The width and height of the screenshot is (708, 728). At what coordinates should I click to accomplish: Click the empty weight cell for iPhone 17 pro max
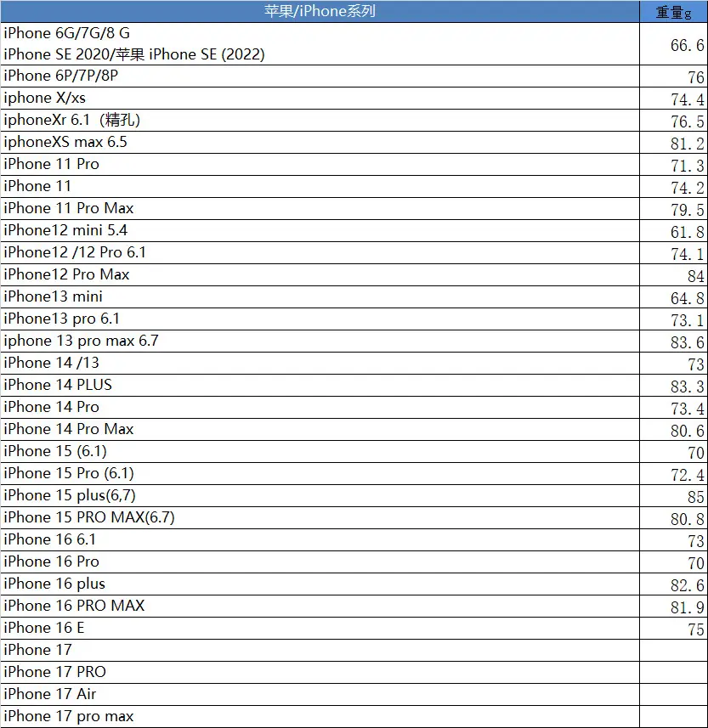pos(674,716)
